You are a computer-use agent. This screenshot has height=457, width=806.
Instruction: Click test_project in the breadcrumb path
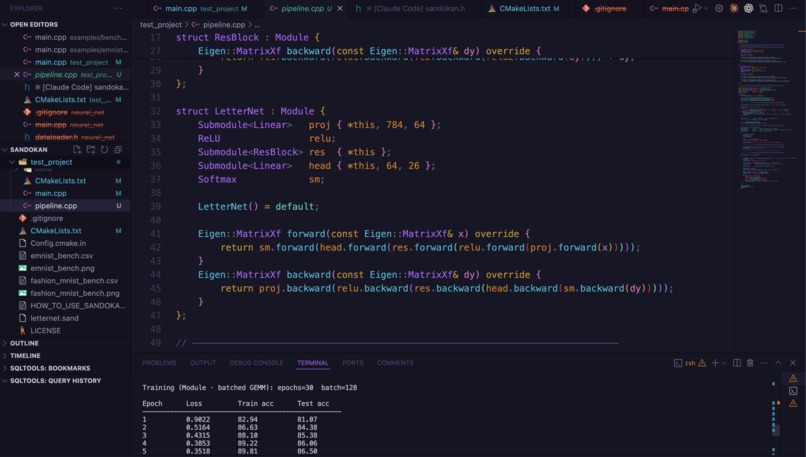[161, 25]
